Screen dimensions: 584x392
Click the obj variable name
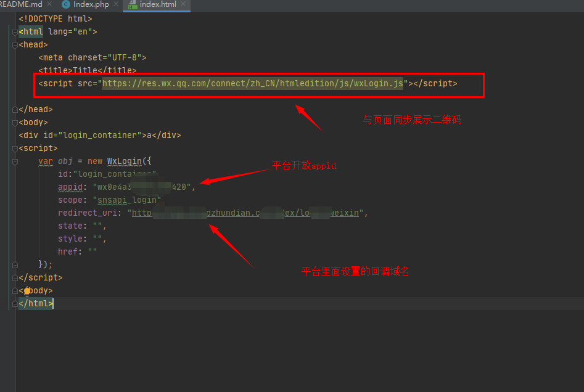click(65, 161)
